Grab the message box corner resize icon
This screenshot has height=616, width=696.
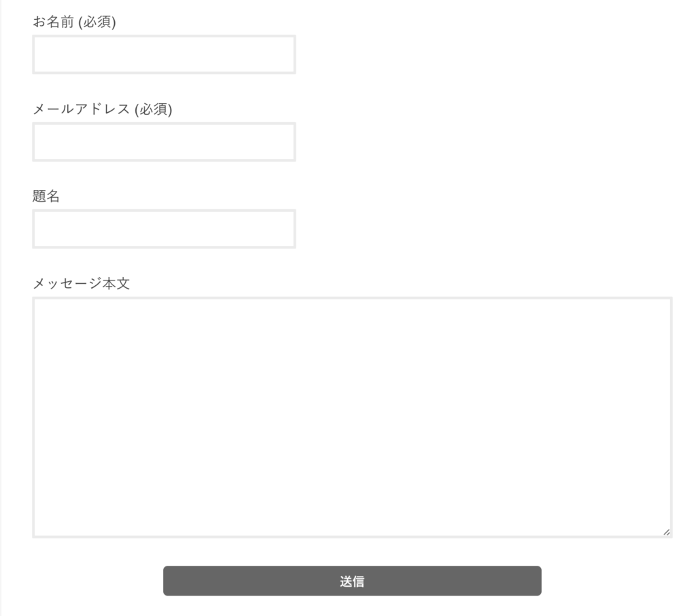coord(666,532)
